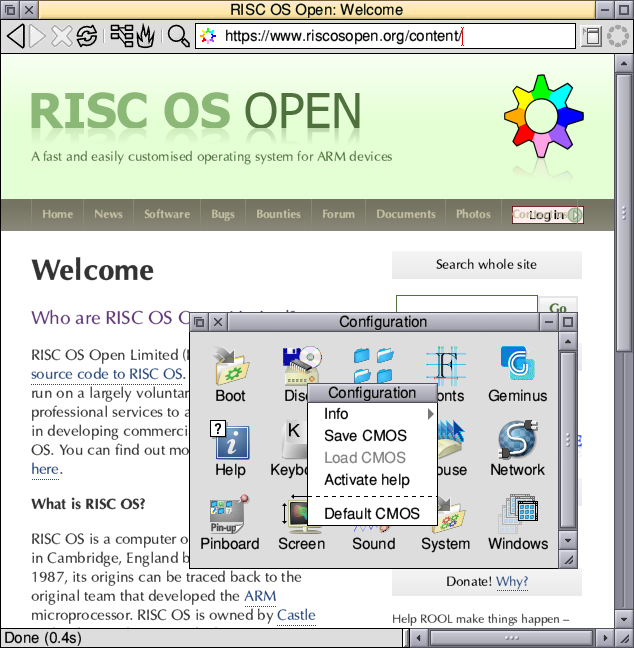The width and height of the screenshot is (634, 648).
Task: Open the Software navigation tab
Action: (167, 214)
